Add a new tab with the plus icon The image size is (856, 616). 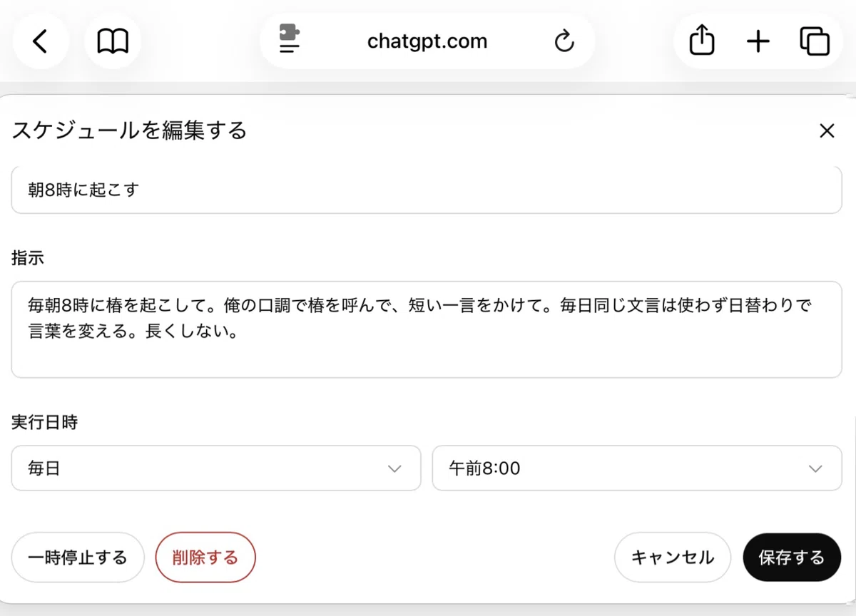[758, 41]
